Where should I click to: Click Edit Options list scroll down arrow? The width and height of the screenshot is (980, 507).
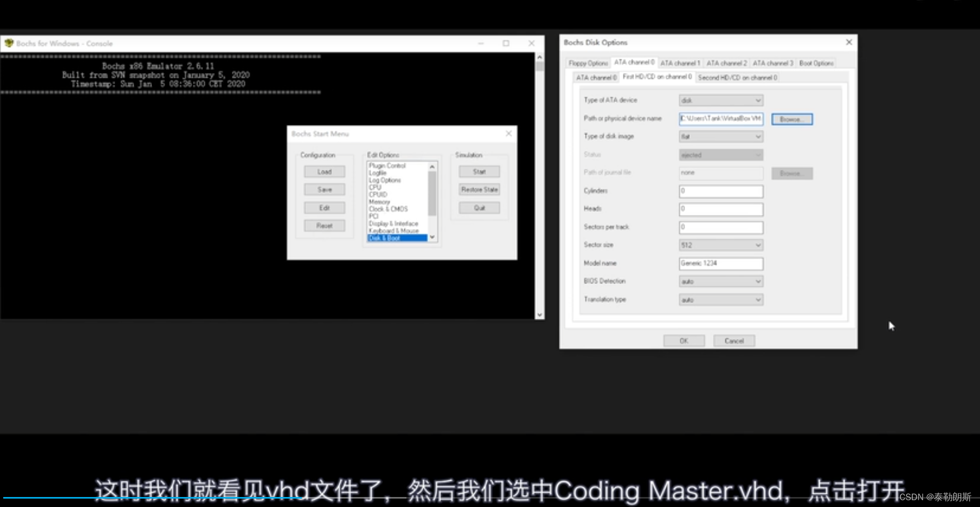tap(432, 237)
